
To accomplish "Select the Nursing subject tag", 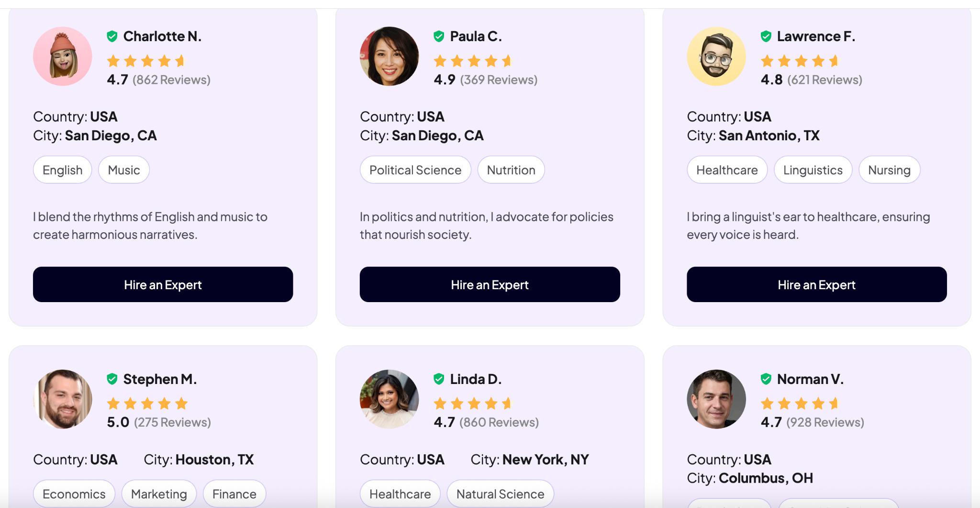I will (889, 170).
